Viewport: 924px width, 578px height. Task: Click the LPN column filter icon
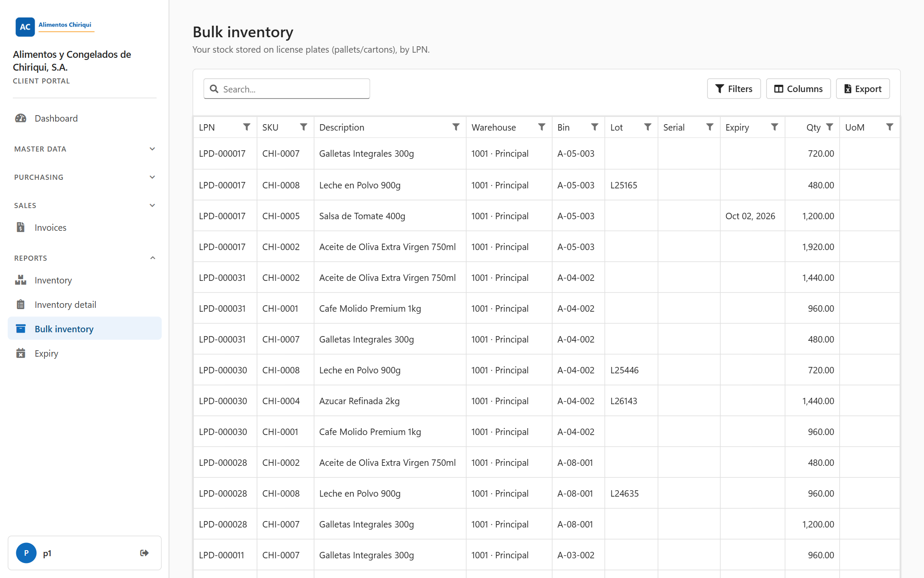pos(247,127)
